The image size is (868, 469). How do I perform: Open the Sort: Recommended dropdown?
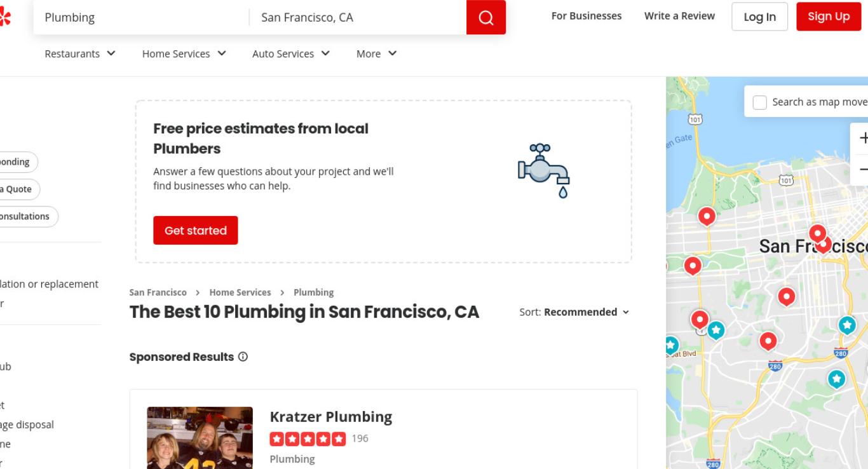pyautogui.click(x=574, y=312)
